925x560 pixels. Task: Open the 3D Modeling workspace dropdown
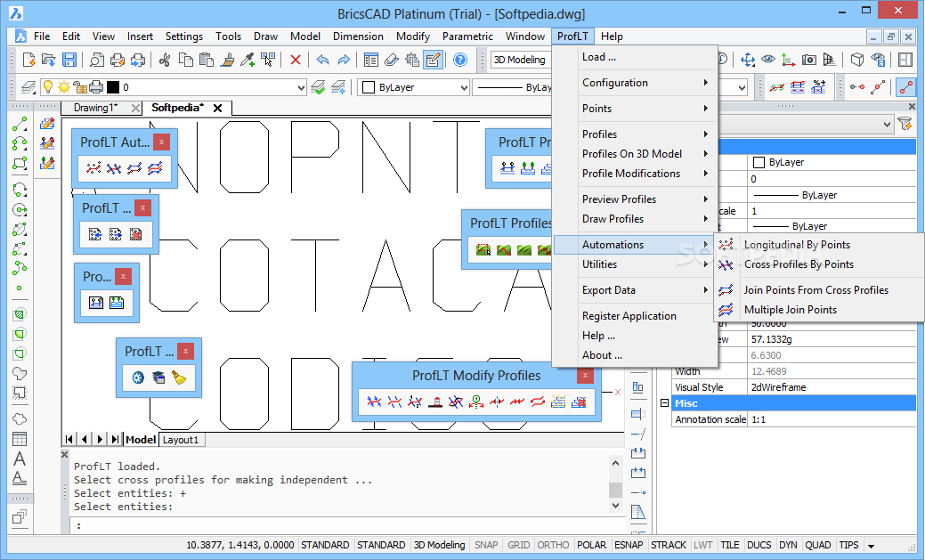point(522,60)
